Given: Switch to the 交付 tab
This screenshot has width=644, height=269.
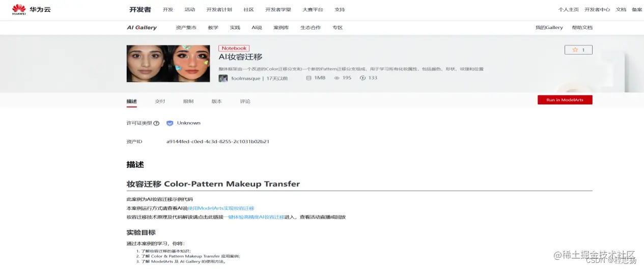Looking at the screenshot, I should (160, 101).
